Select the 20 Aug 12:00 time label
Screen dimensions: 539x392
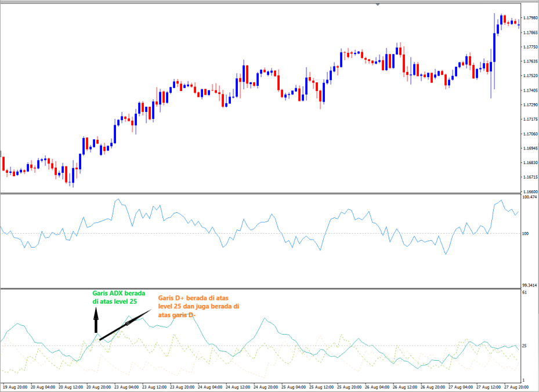pyautogui.click(x=71, y=387)
